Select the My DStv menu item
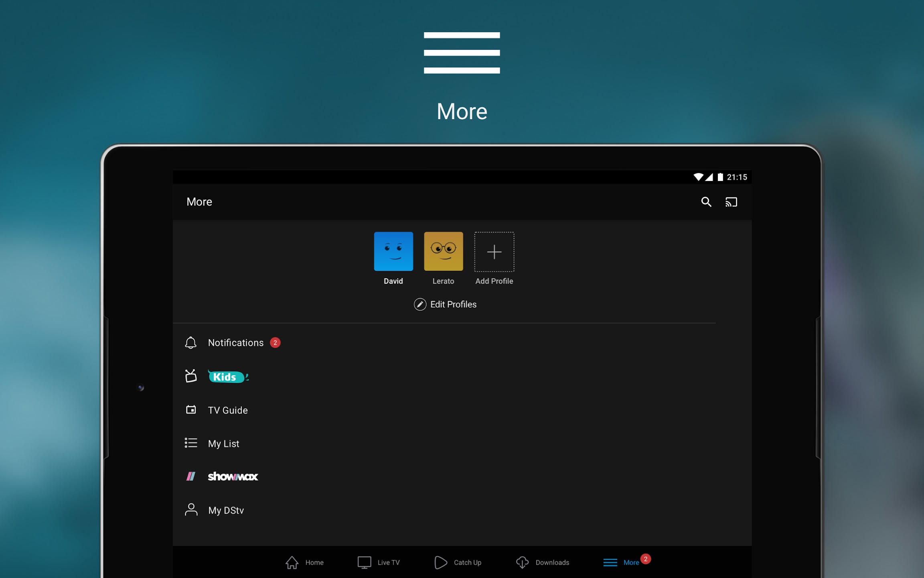924x578 pixels. 227,510
